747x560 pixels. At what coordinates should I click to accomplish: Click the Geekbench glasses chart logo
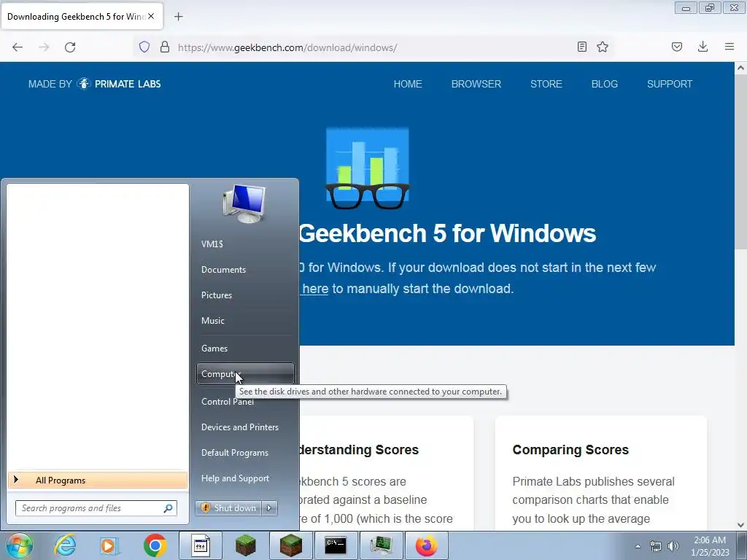[x=368, y=168]
